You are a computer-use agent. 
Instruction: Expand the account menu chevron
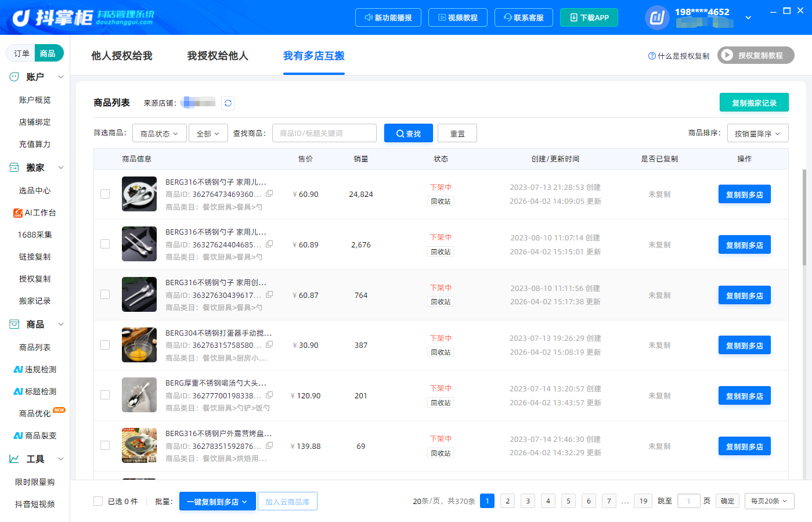[x=748, y=17]
